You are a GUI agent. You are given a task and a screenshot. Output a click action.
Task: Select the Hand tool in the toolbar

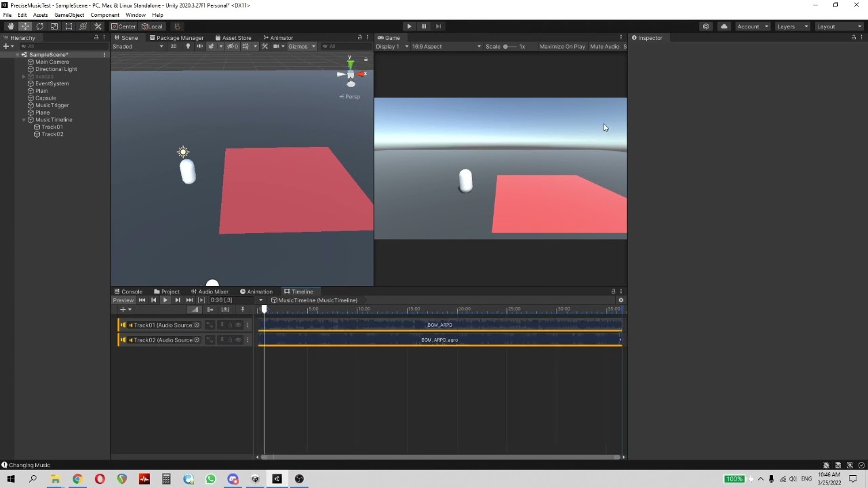[11, 26]
